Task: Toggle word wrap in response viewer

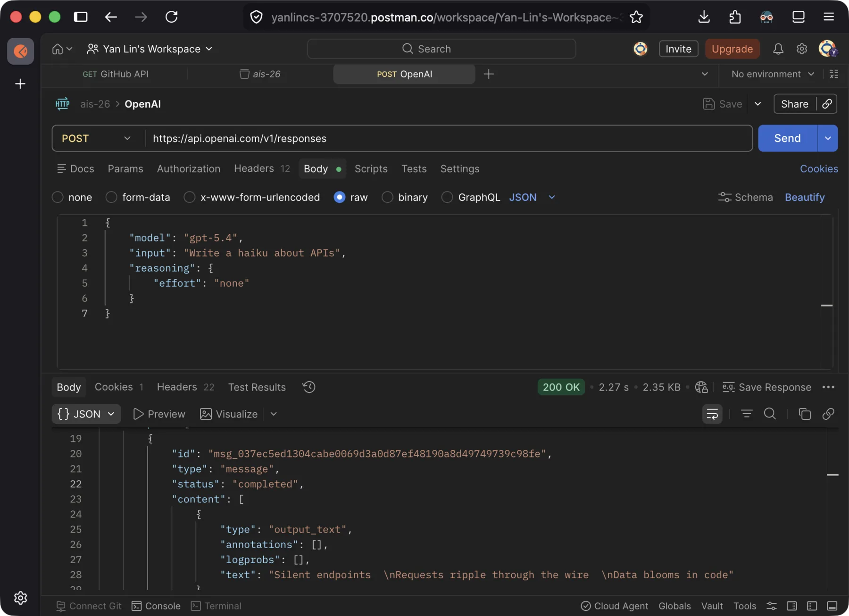Action: pyautogui.click(x=712, y=414)
